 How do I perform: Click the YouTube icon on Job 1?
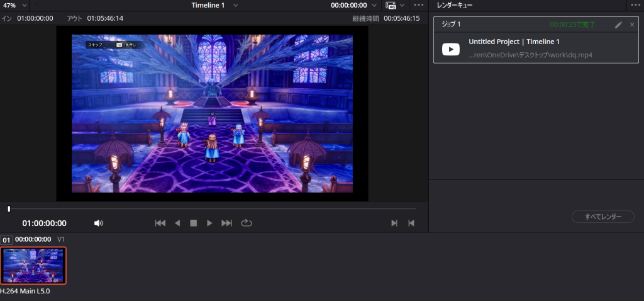pyautogui.click(x=451, y=49)
